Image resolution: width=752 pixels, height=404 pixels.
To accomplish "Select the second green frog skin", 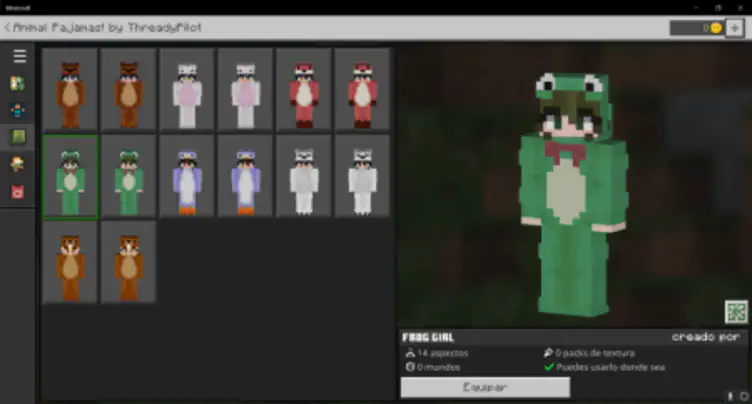I will [129, 177].
